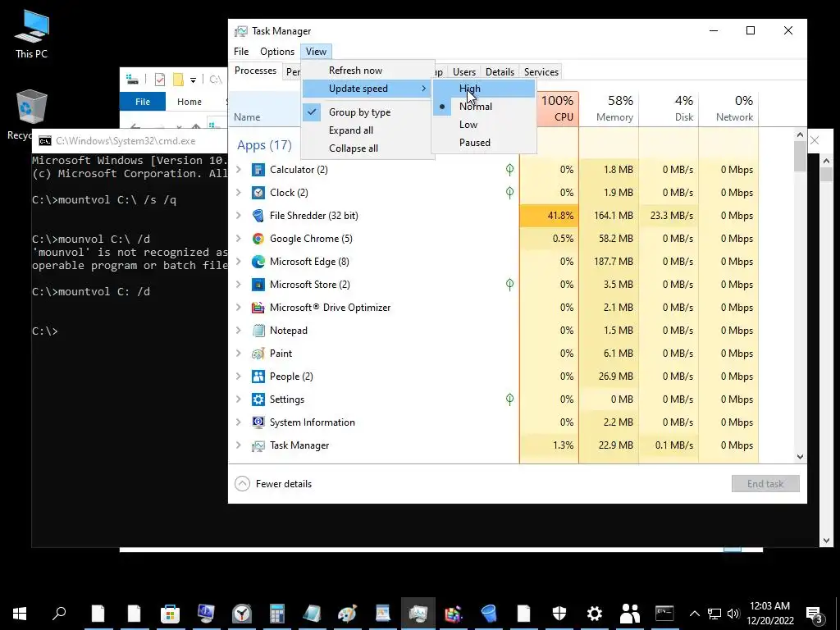Click the System Information icon in process list

[x=258, y=422]
